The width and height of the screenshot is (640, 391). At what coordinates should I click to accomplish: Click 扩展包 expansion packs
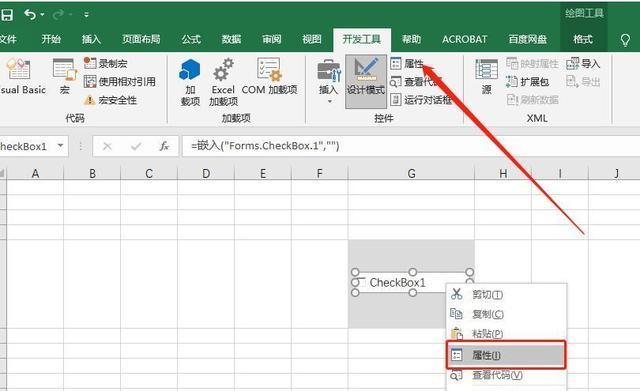coord(527,82)
